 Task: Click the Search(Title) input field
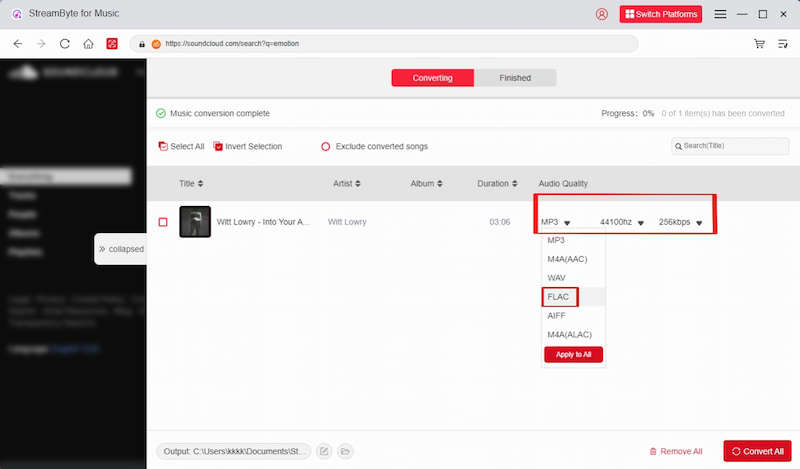730,146
